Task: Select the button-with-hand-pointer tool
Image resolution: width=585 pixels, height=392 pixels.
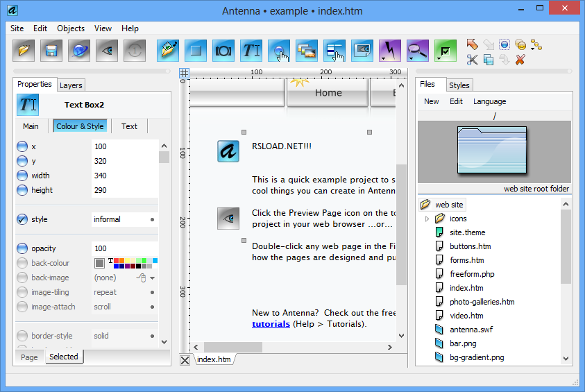Action: (x=279, y=51)
